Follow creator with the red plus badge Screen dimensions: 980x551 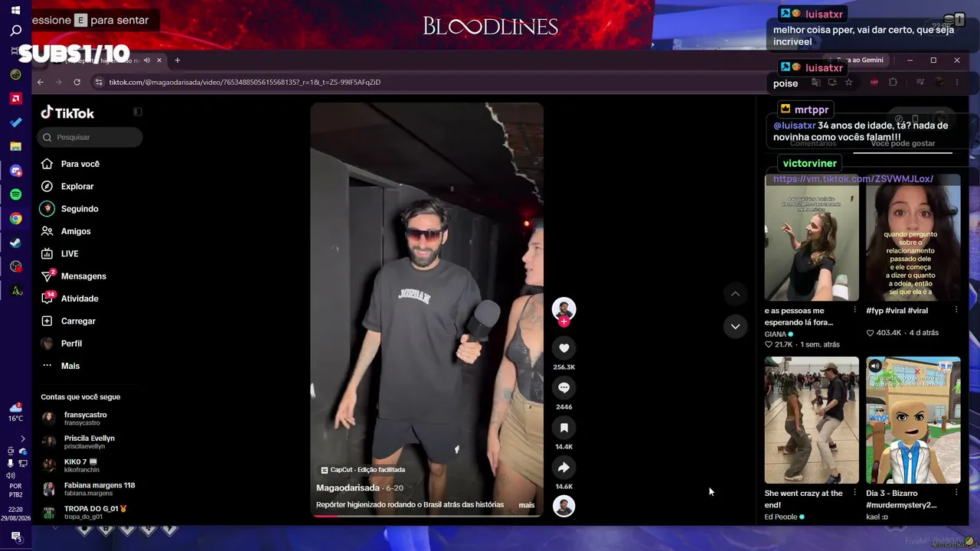pyautogui.click(x=564, y=321)
